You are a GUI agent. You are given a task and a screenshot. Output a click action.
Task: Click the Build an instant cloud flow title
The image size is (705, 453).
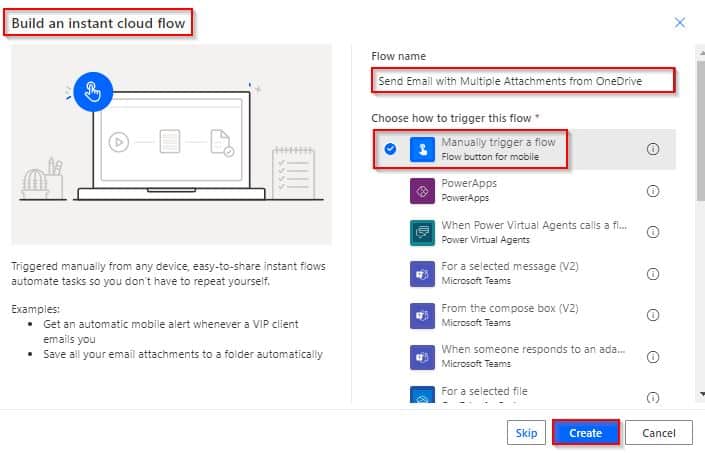[98, 23]
